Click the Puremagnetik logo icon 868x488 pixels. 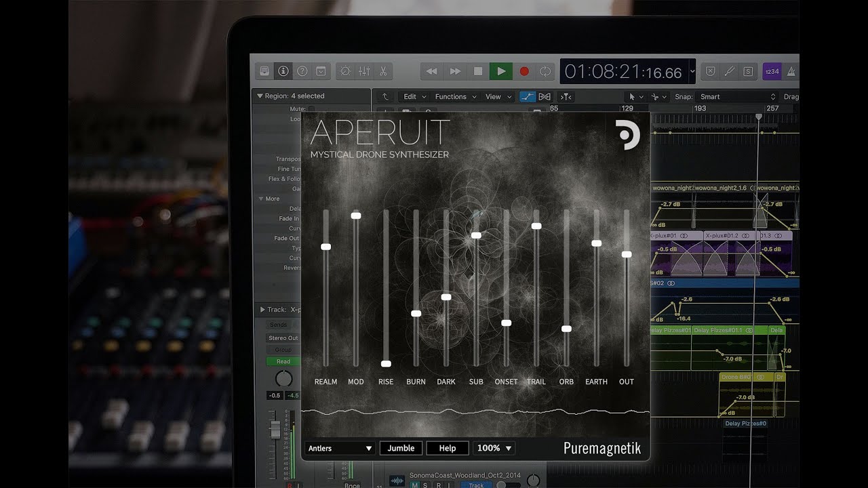click(x=628, y=135)
